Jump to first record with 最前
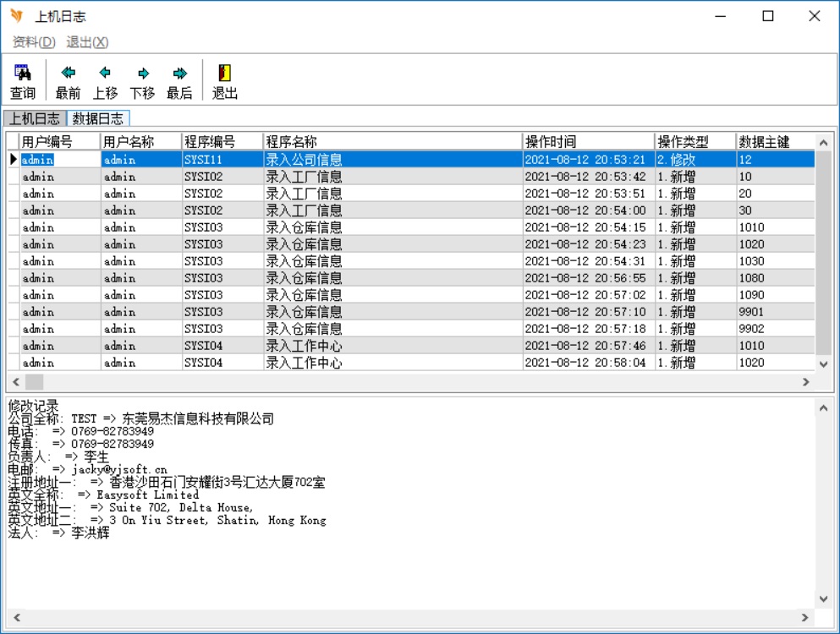The image size is (840, 634). [69, 74]
